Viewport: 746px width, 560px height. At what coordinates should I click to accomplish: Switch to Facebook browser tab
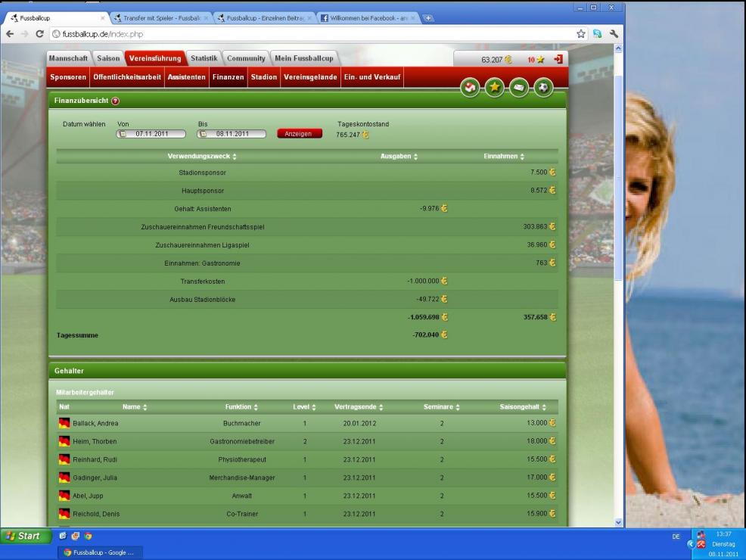click(x=365, y=17)
